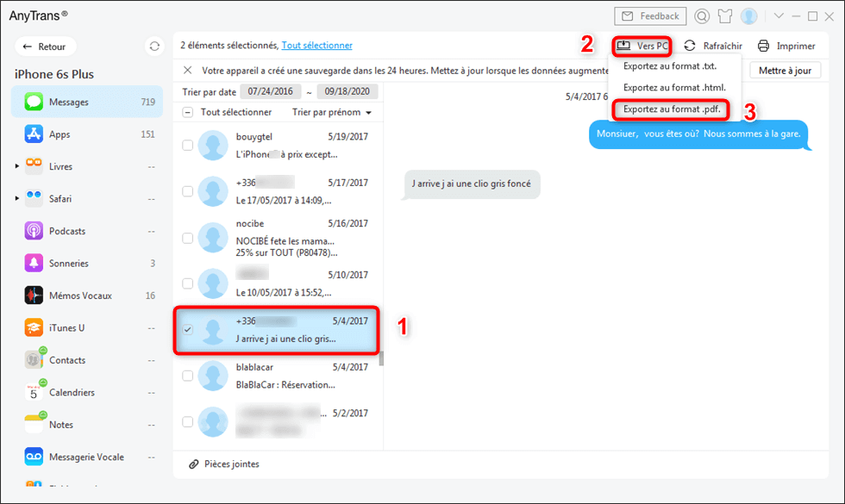Open the blablacar contact avatar
Image resolution: width=845 pixels, height=504 pixels.
(213, 376)
